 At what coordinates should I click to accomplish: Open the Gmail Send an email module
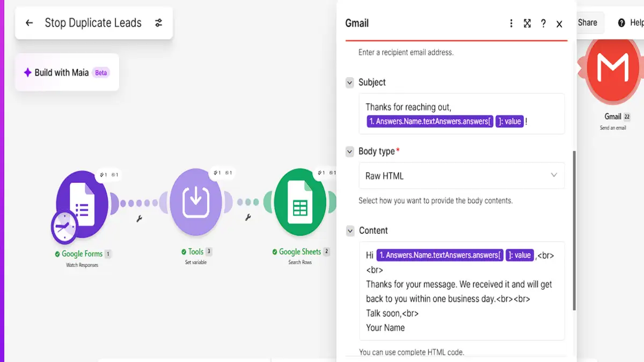(613, 70)
